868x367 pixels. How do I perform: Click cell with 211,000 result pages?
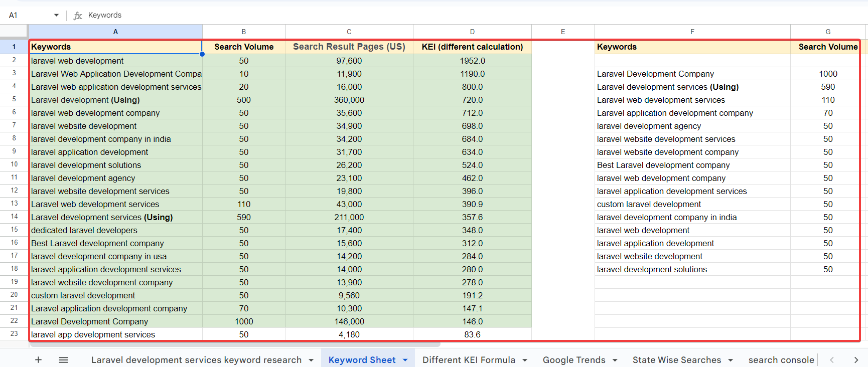click(349, 217)
